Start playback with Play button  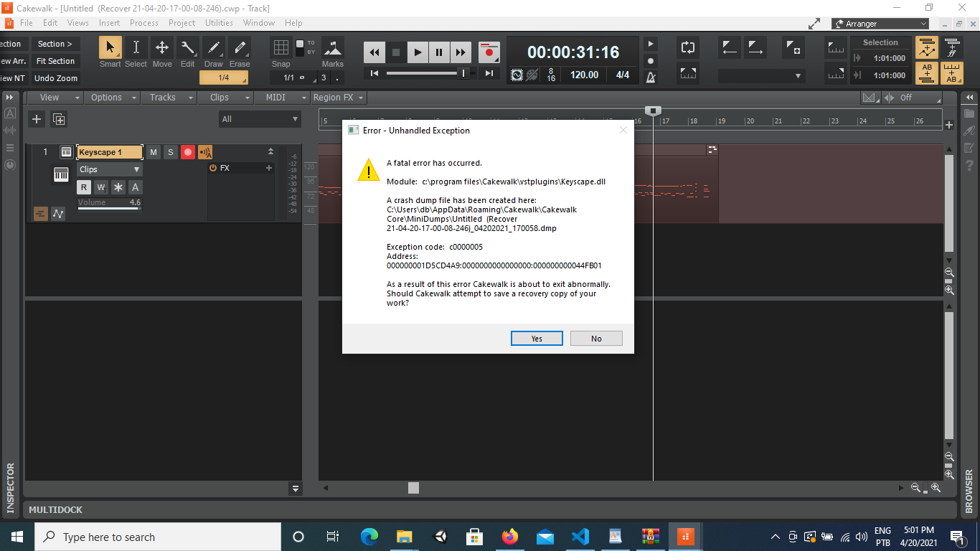click(418, 52)
